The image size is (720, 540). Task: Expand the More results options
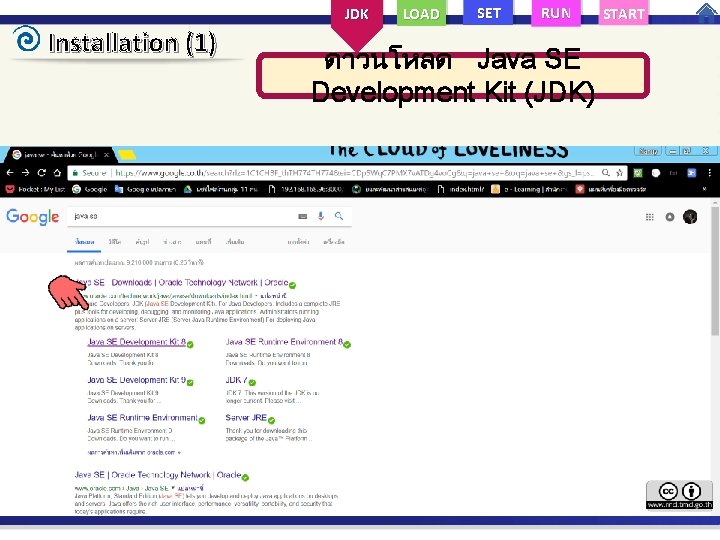point(235,242)
